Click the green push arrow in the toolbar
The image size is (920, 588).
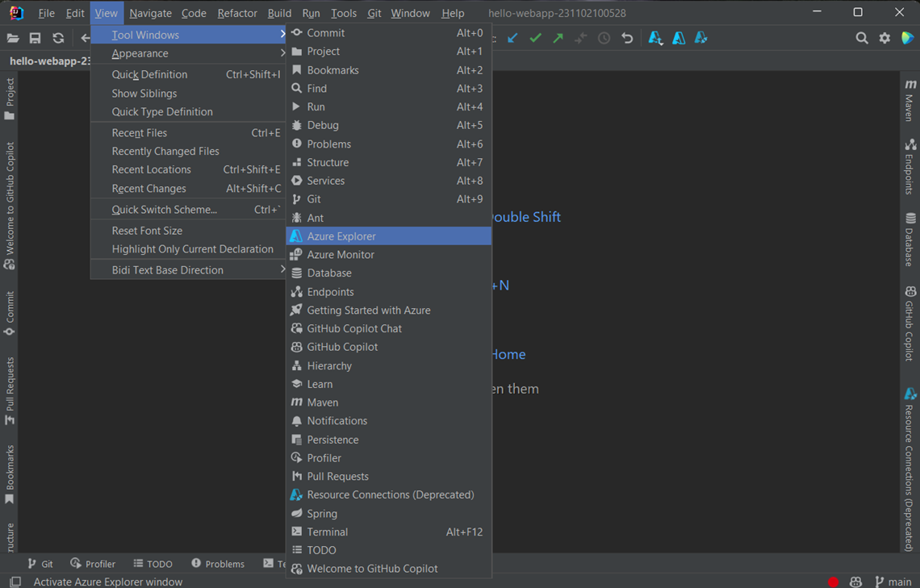pyautogui.click(x=557, y=37)
